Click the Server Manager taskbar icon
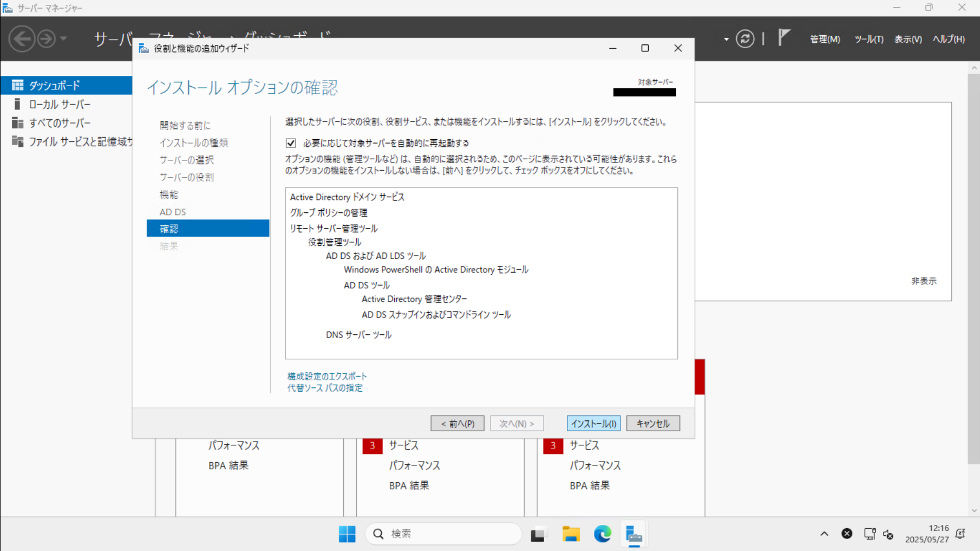Viewport: 980px width, 551px height. [633, 534]
